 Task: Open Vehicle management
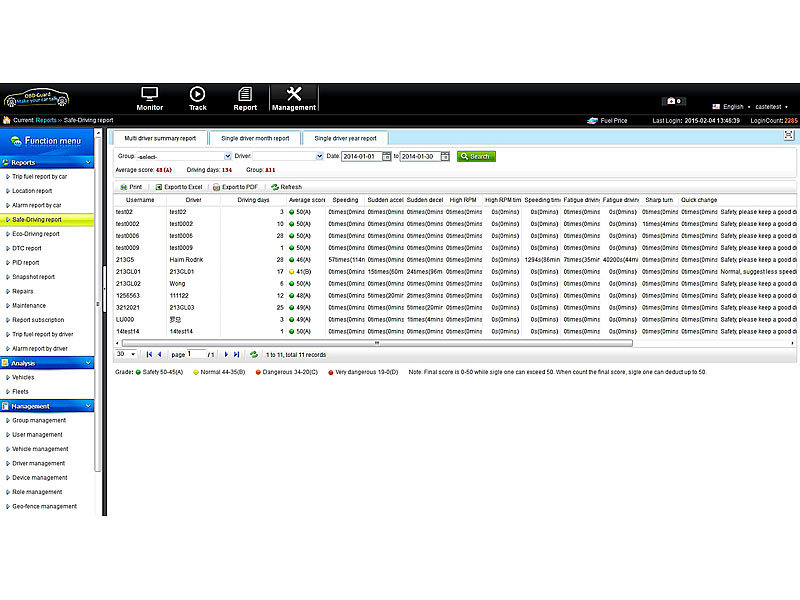click(40, 449)
